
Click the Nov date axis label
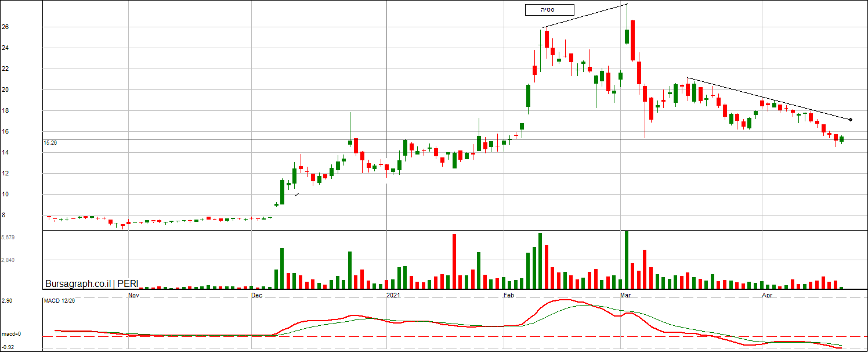pos(134,296)
